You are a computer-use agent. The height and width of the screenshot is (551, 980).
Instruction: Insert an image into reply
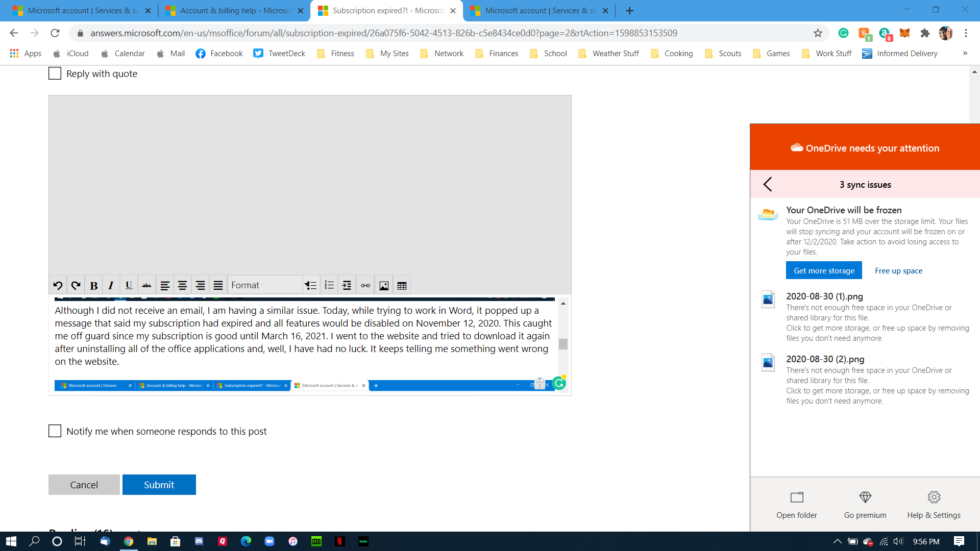pyautogui.click(x=384, y=286)
